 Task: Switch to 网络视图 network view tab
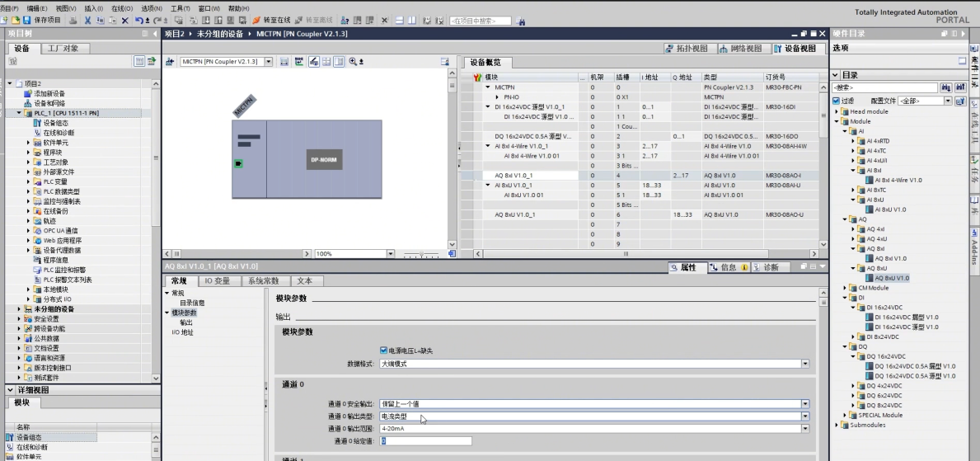[x=740, y=48]
